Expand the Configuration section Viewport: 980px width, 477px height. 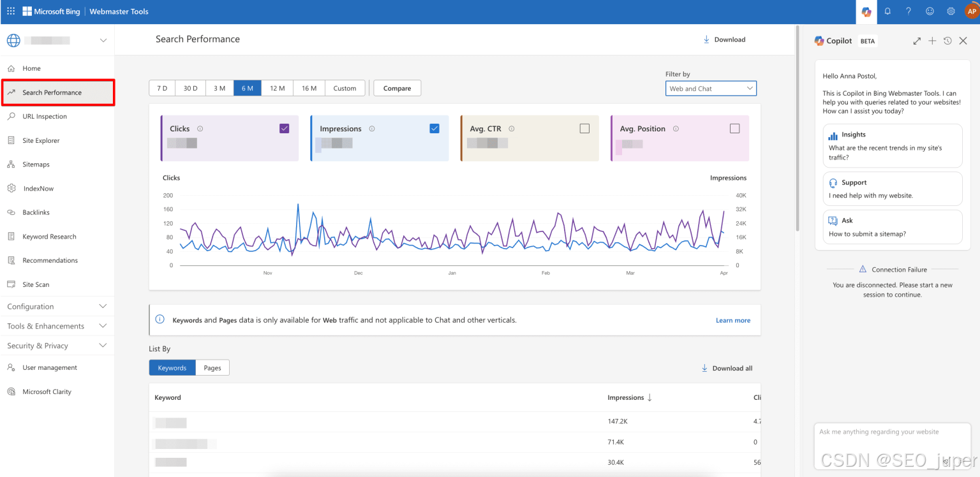click(x=57, y=307)
